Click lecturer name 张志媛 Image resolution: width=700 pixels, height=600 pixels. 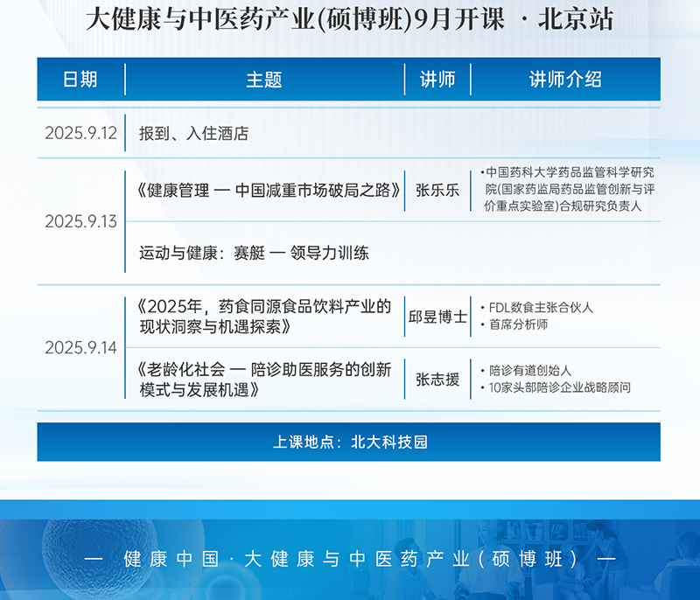(x=437, y=379)
